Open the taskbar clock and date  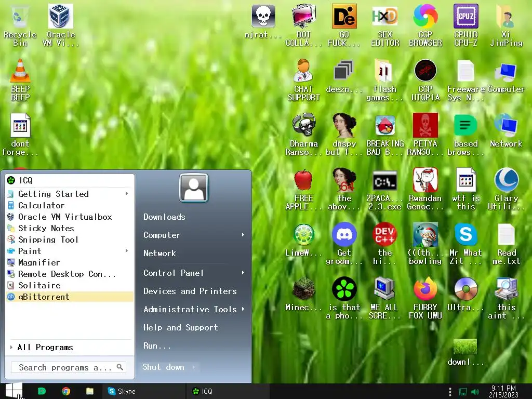tap(504, 392)
